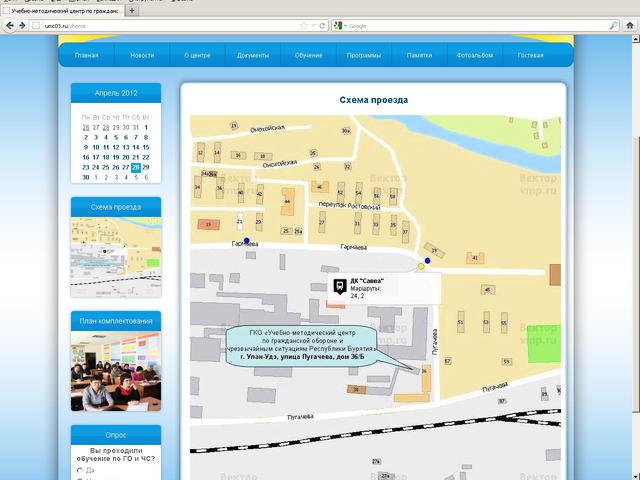Click the bus stop icon for ДК "Саяны"

[339, 286]
